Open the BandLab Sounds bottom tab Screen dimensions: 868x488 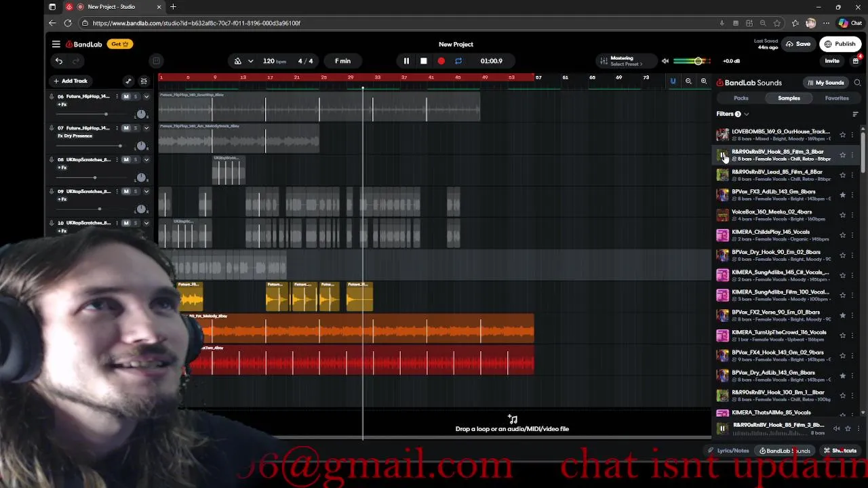coord(785,451)
